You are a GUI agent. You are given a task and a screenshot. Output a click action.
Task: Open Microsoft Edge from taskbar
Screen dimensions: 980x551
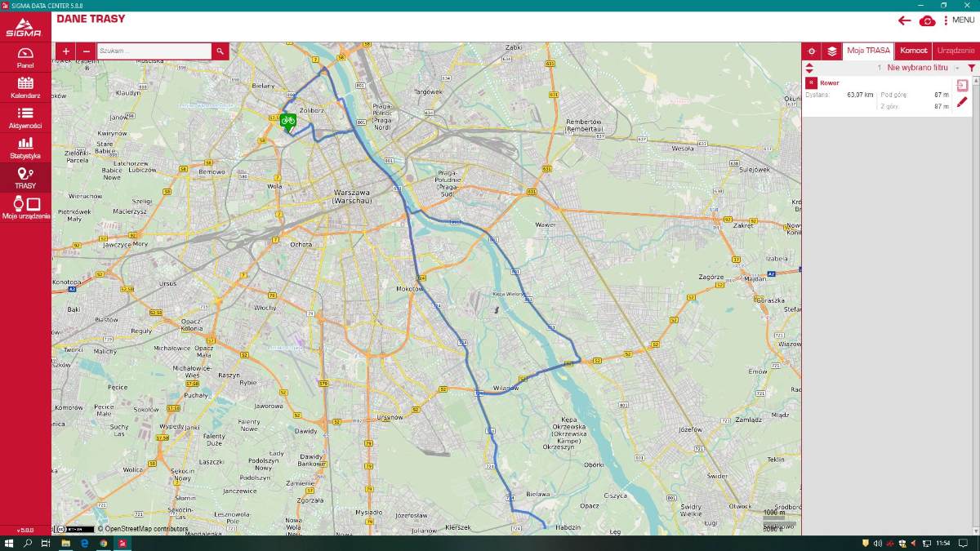[x=84, y=543]
